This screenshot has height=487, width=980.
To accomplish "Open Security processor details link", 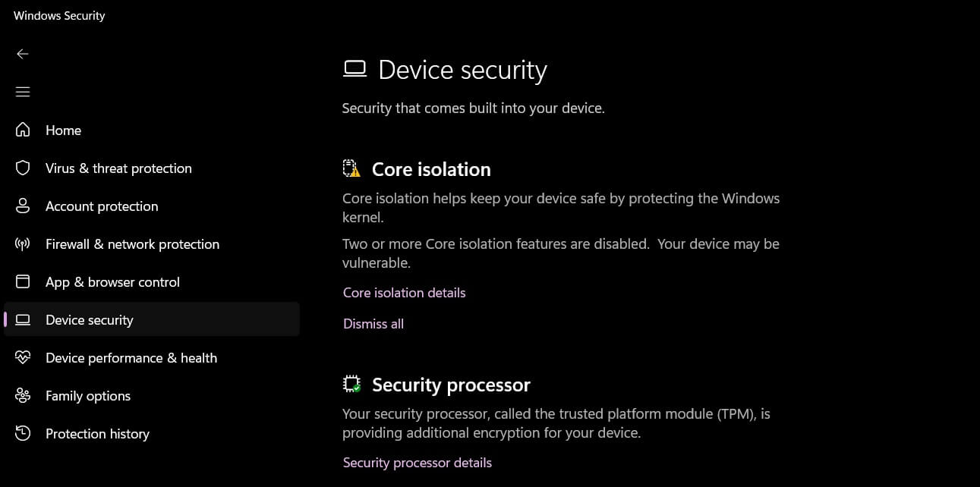I will (x=417, y=463).
